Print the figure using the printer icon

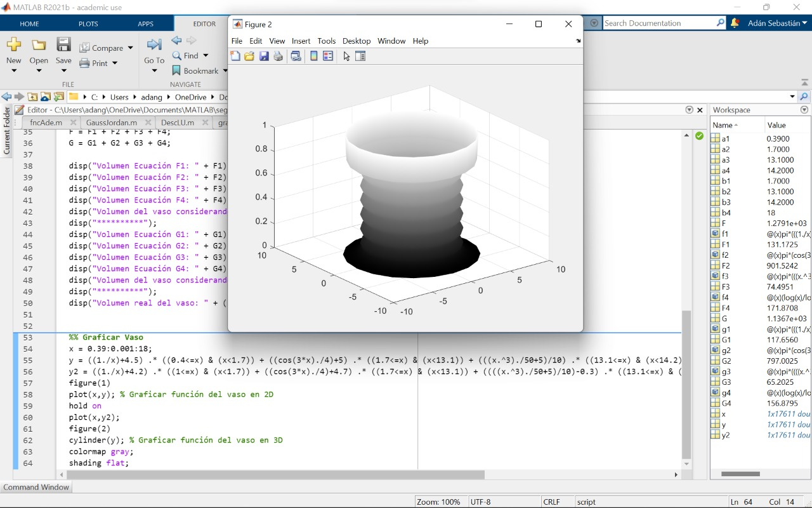click(278, 56)
